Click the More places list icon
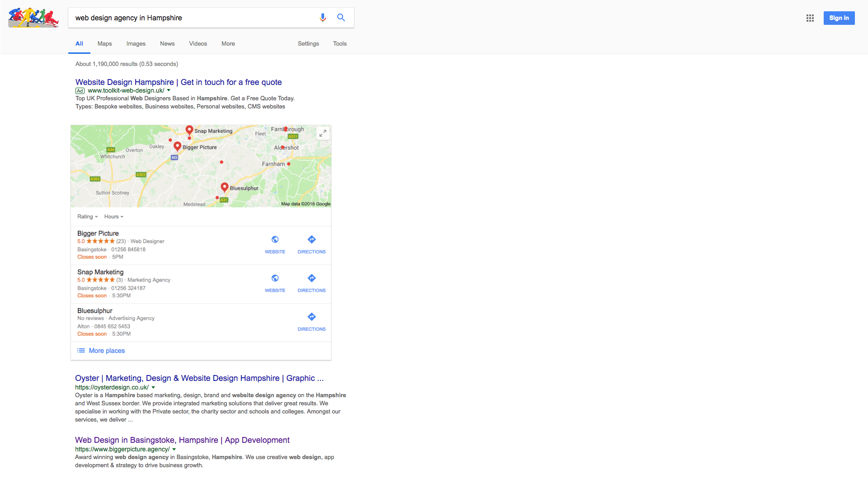The height and width of the screenshot is (488, 868). click(81, 351)
